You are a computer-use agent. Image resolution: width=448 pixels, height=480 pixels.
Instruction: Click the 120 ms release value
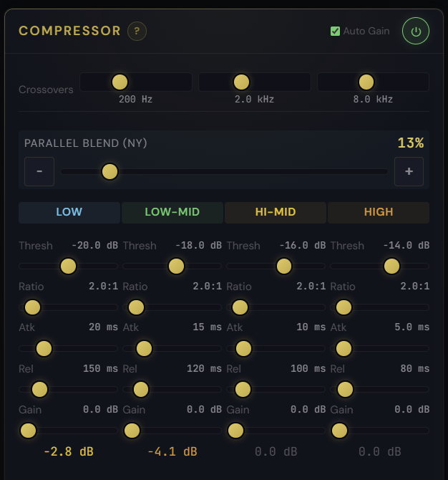[204, 368]
